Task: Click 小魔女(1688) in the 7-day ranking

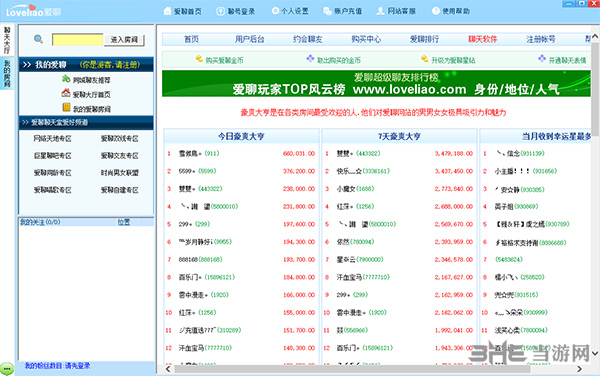Action: (x=355, y=189)
